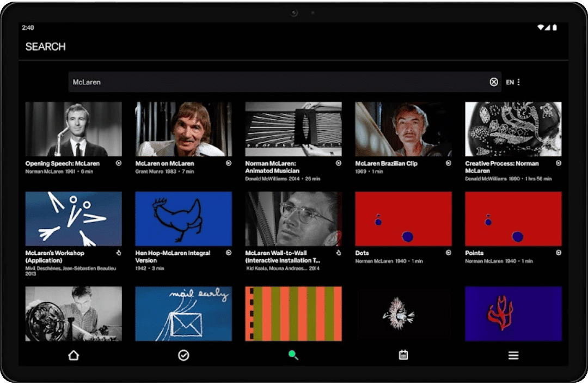Tap the hand icon on McLaren's Workshop thumbnail

coord(118,253)
